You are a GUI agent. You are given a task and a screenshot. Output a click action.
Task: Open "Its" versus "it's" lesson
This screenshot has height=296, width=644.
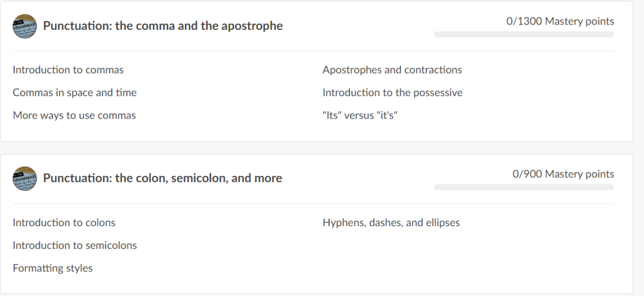click(x=360, y=115)
